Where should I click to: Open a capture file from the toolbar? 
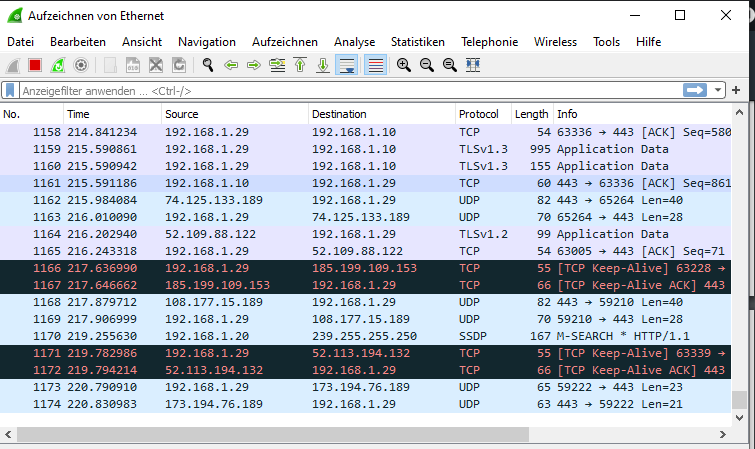coord(110,65)
